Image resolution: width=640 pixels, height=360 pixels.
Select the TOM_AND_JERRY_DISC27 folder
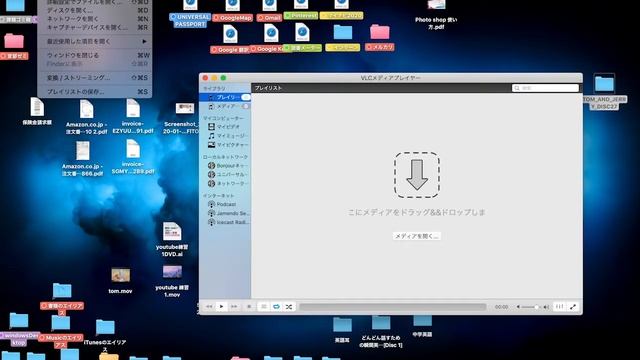click(x=604, y=91)
